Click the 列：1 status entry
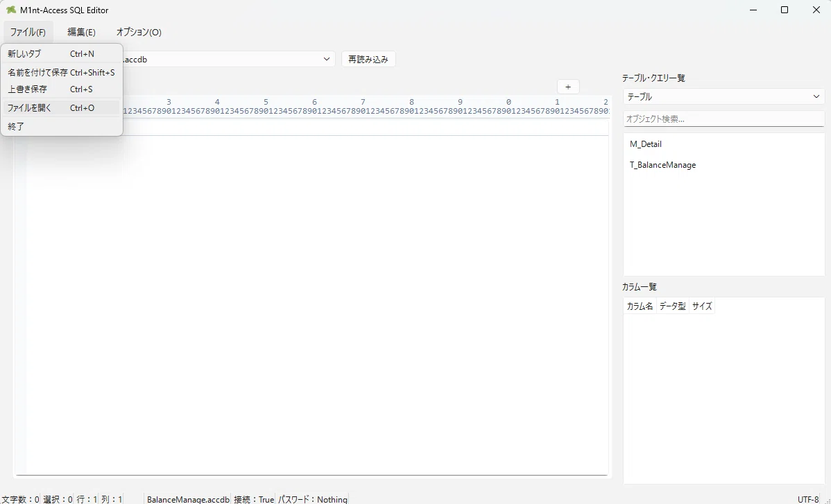This screenshot has height=504, width=831. pos(112,499)
